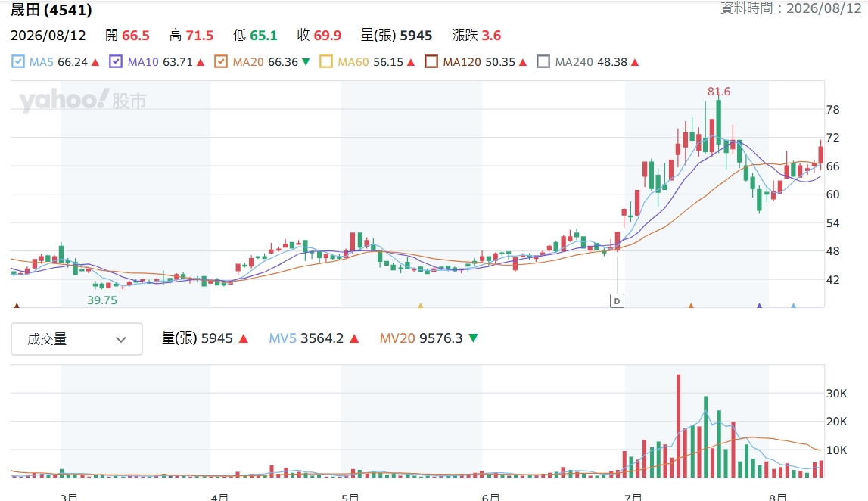Image resolution: width=868 pixels, height=501 pixels.
Task: Click the 81.6 high price label
Action: (x=718, y=92)
